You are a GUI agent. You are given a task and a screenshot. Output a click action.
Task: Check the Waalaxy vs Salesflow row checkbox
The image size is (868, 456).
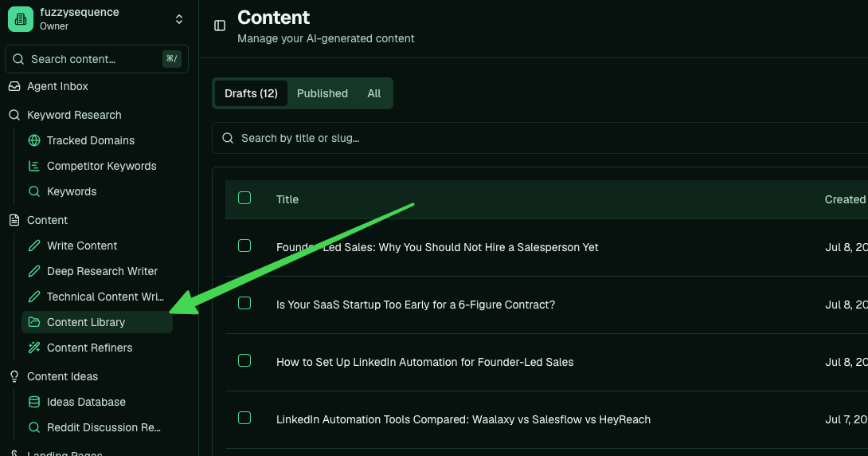pos(244,418)
